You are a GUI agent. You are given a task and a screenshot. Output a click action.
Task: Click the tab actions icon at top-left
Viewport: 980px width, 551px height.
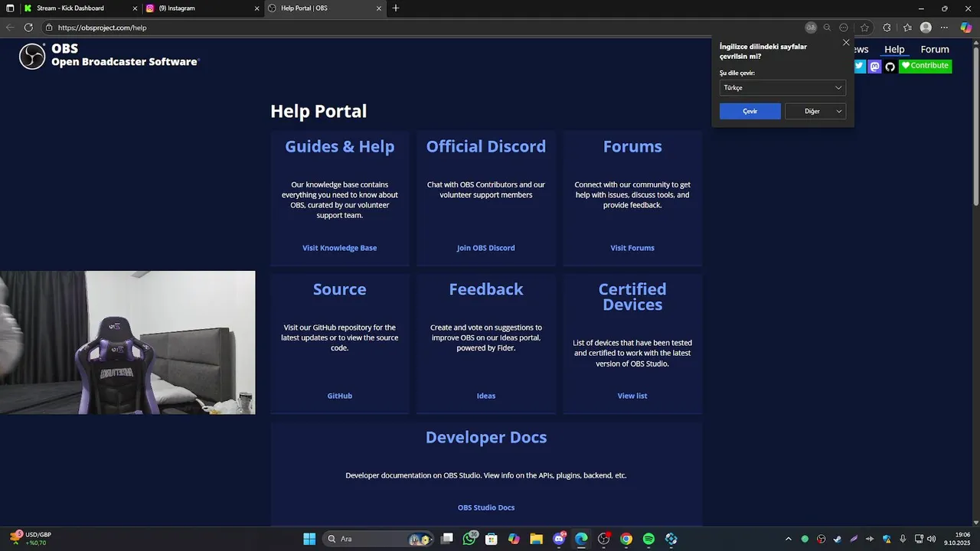(10, 8)
